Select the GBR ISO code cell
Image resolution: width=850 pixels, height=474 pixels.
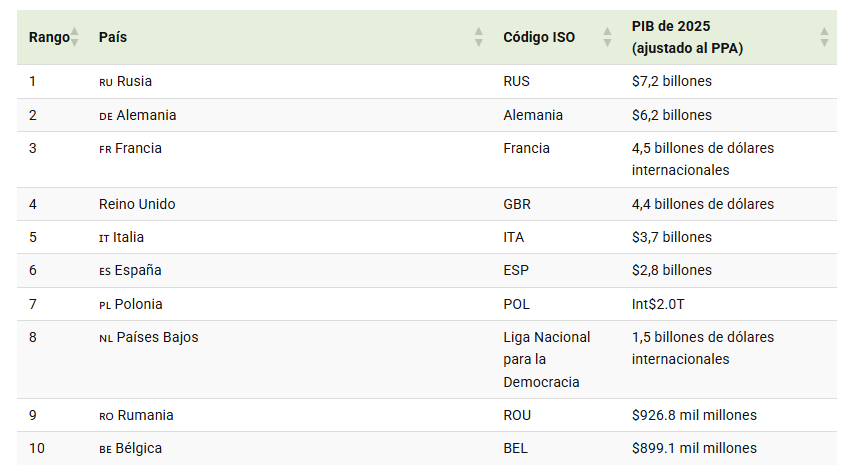pos(517,204)
